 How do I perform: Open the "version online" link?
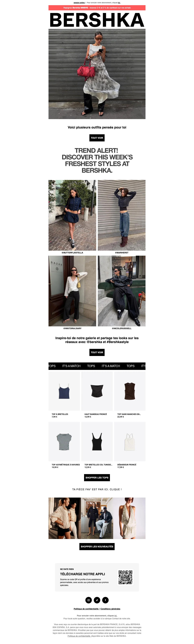(x=79, y=3)
